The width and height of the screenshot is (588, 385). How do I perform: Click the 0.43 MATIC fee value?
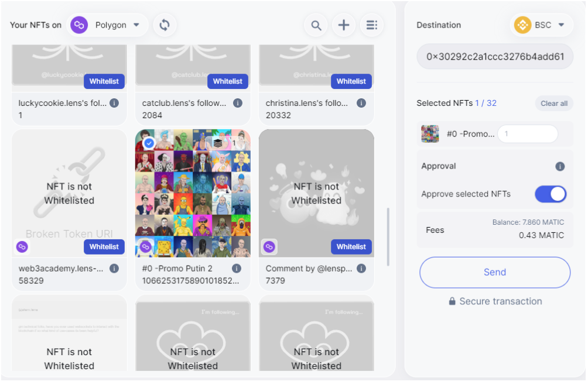point(542,236)
